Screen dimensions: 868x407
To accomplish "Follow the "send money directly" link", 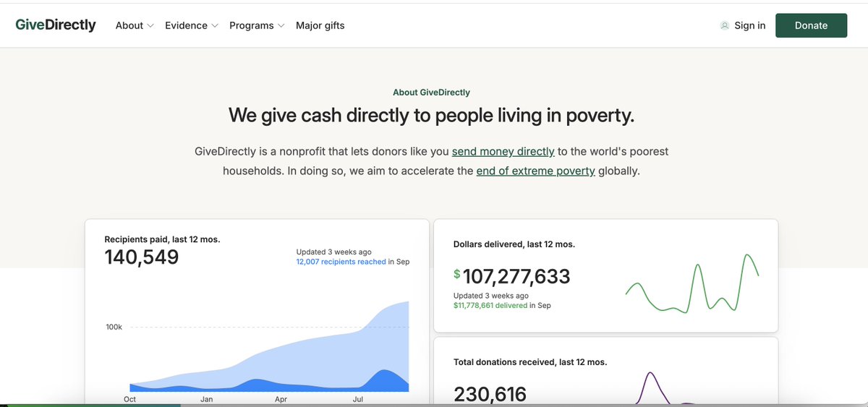I will (503, 152).
